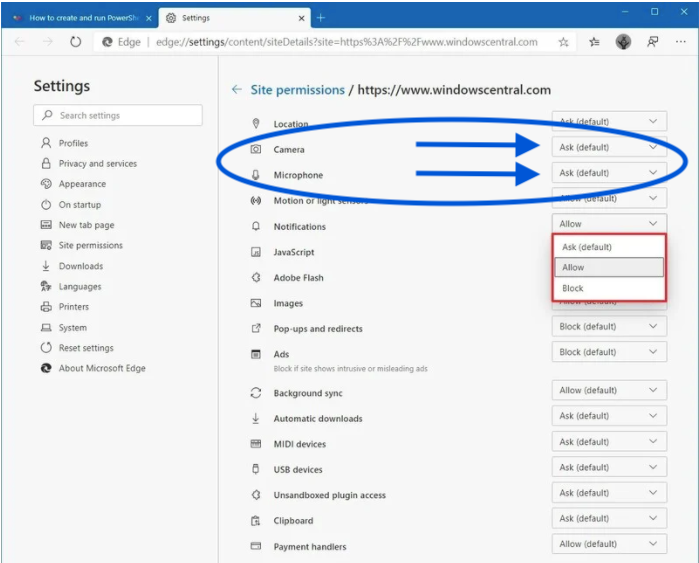Image resolution: width=699 pixels, height=563 pixels.
Task: Click the Background sync icon
Action: (256, 393)
